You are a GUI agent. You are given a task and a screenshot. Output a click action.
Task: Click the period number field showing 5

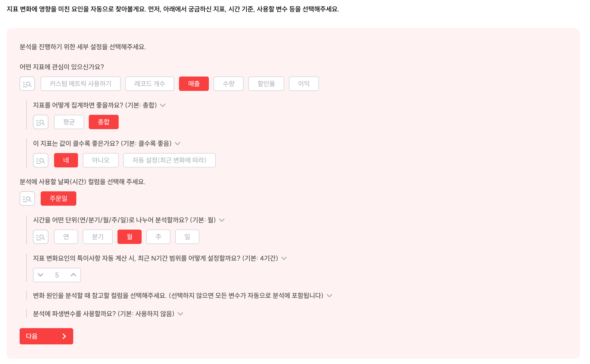[x=57, y=275]
